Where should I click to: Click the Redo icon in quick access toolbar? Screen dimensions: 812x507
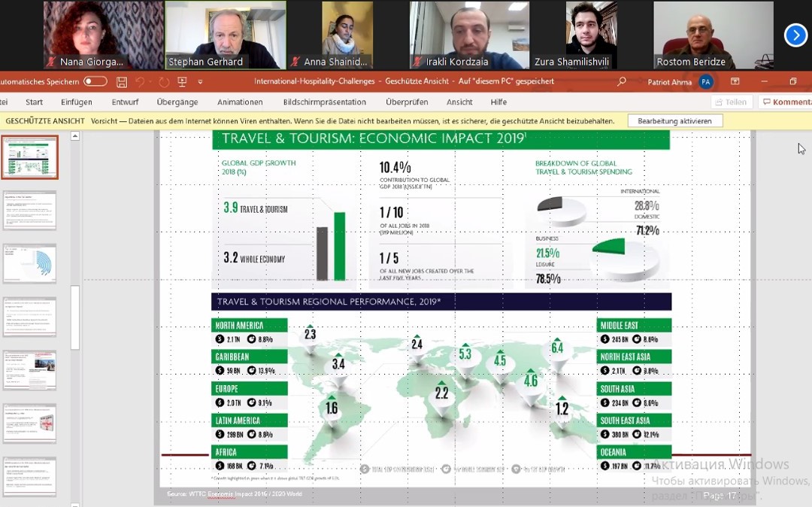tap(164, 81)
